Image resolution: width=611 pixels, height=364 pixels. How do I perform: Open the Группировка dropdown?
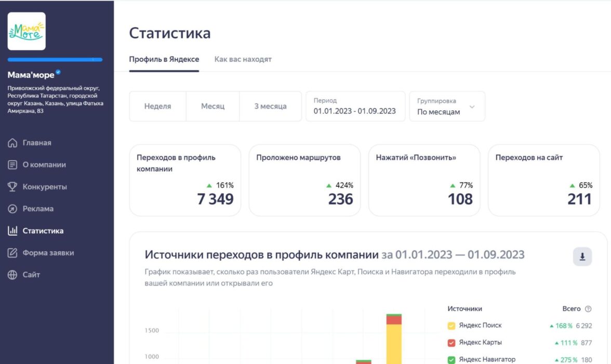coord(447,106)
